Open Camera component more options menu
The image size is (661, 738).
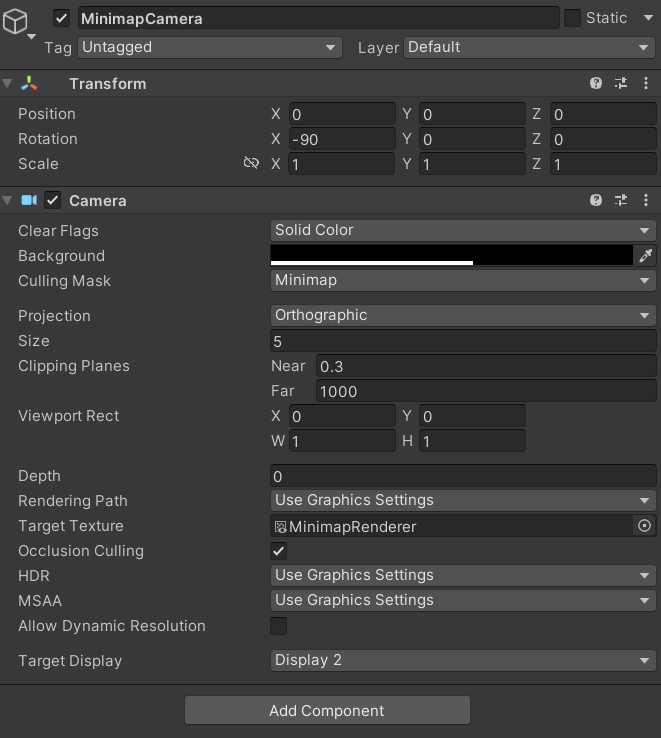(x=645, y=201)
